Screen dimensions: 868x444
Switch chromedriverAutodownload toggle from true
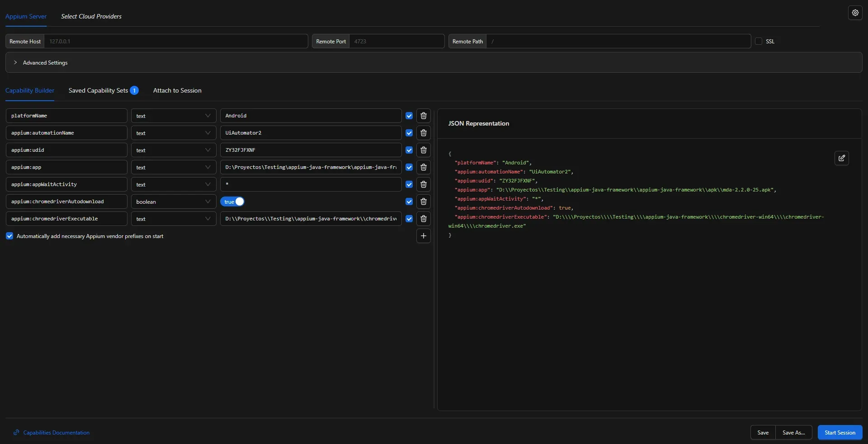232,201
